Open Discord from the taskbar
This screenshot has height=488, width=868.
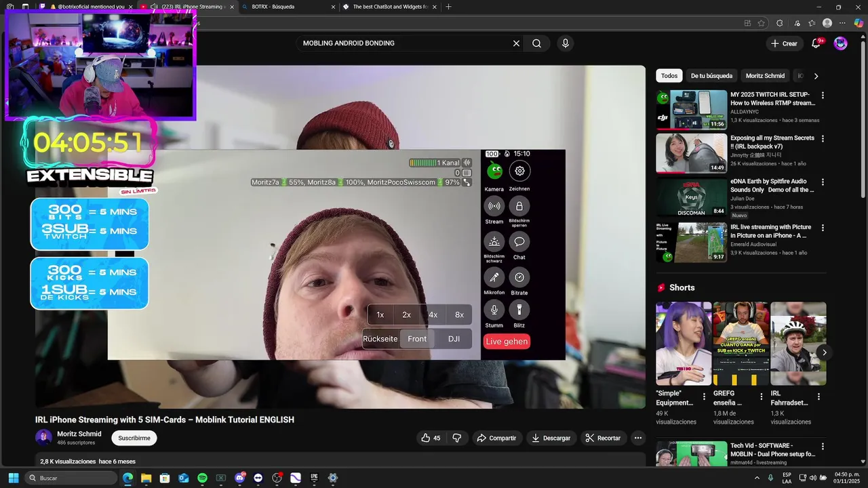239,478
